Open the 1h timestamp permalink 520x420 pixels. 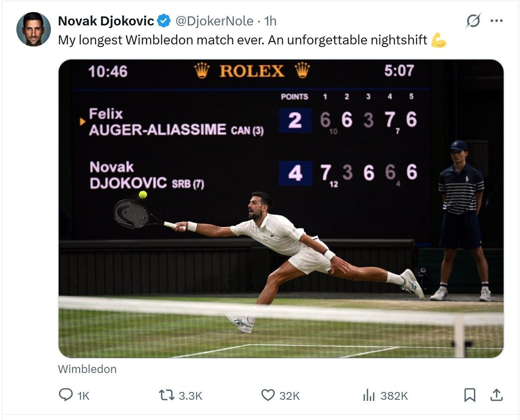pyautogui.click(x=270, y=21)
